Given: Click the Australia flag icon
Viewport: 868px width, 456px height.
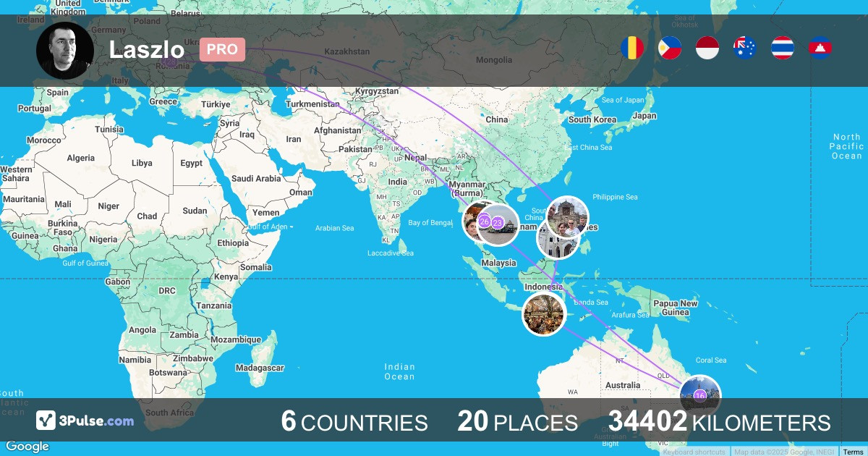Looking at the screenshot, I should tap(745, 48).
